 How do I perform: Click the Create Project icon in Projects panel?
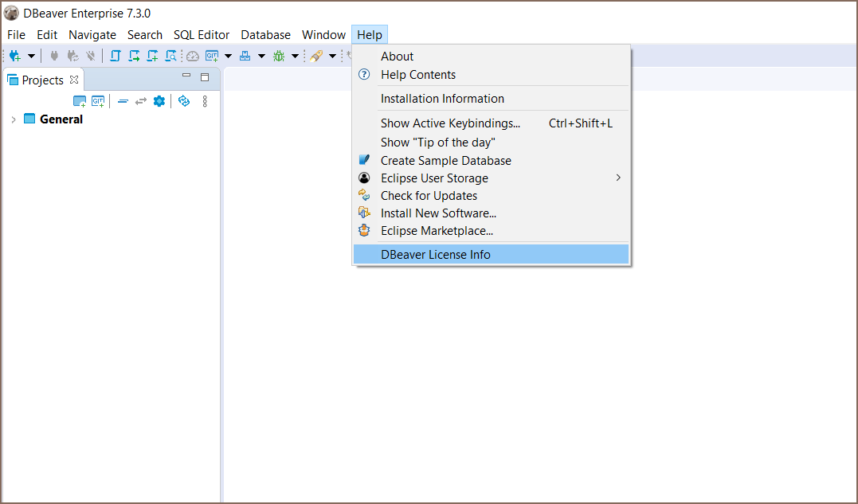click(x=80, y=101)
